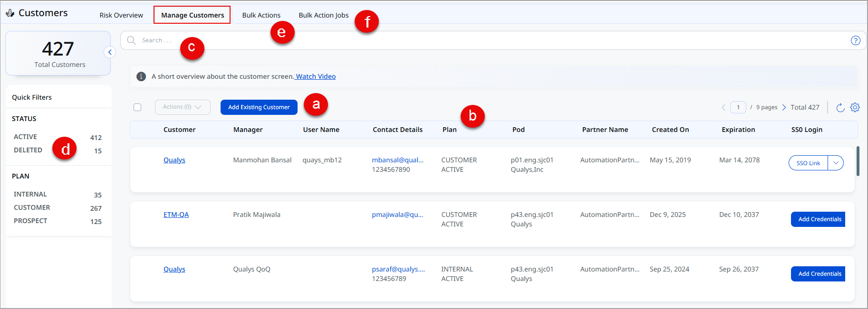Image resolution: width=868 pixels, height=309 pixels.
Task: Click the Customer column header
Action: pos(179,130)
